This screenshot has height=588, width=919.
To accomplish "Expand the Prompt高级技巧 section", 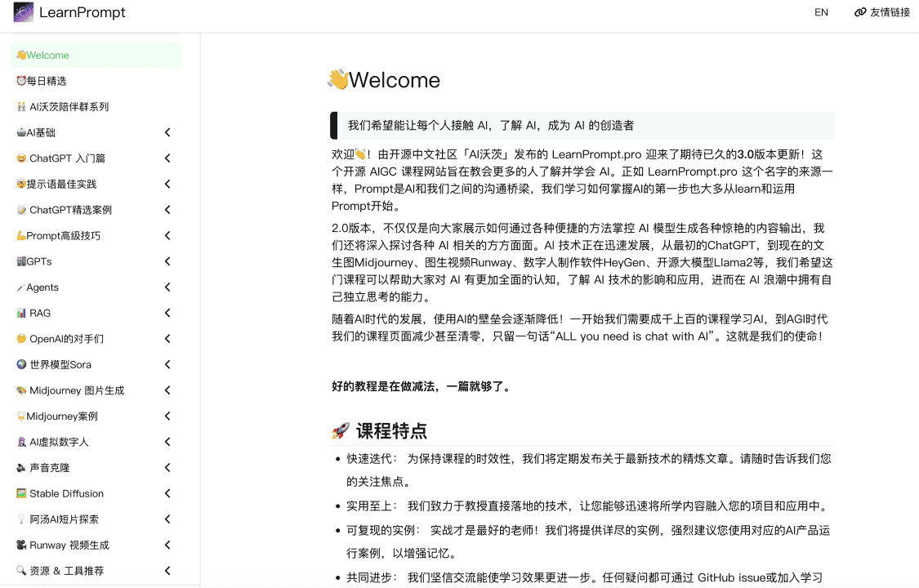I will (x=167, y=235).
